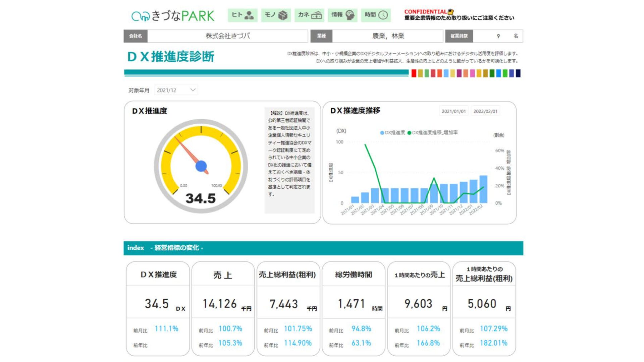Click the 売上総利益(粗利) index card header
The height and width of the screenshot is (362, 644).
click(x=287, y=275)
